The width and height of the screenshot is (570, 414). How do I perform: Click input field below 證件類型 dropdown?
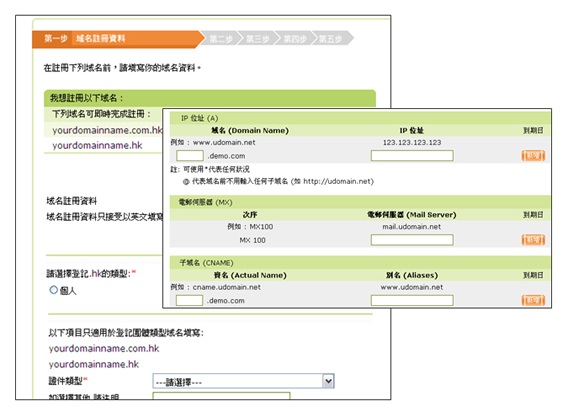[221, 396]
